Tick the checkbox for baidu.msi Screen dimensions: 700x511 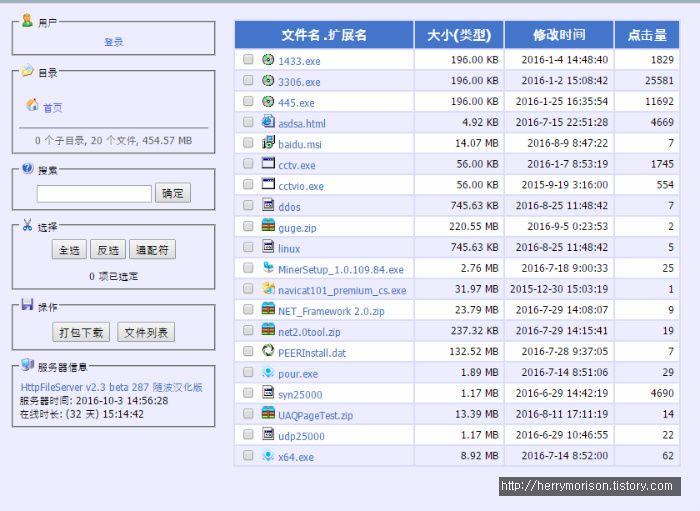248,143
